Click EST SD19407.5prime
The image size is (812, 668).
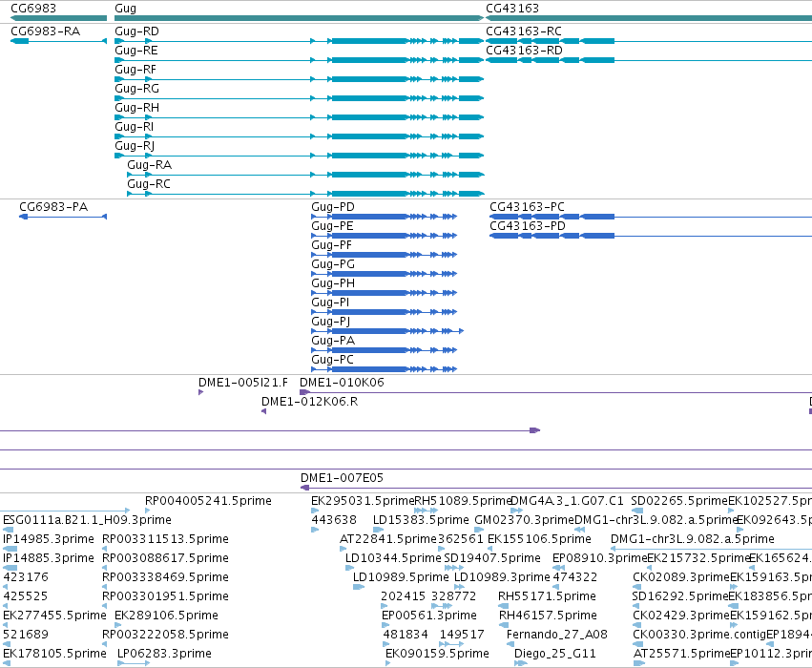click(x=492, y=558)
